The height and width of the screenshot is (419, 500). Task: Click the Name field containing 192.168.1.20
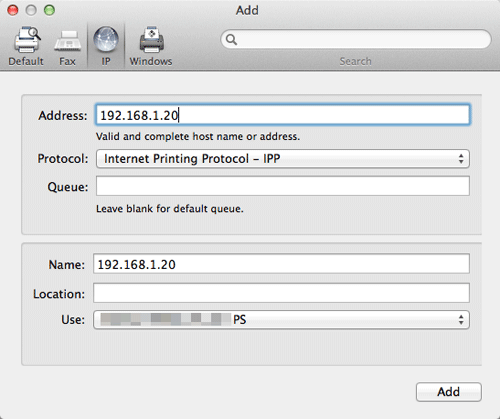coord(281,264)
